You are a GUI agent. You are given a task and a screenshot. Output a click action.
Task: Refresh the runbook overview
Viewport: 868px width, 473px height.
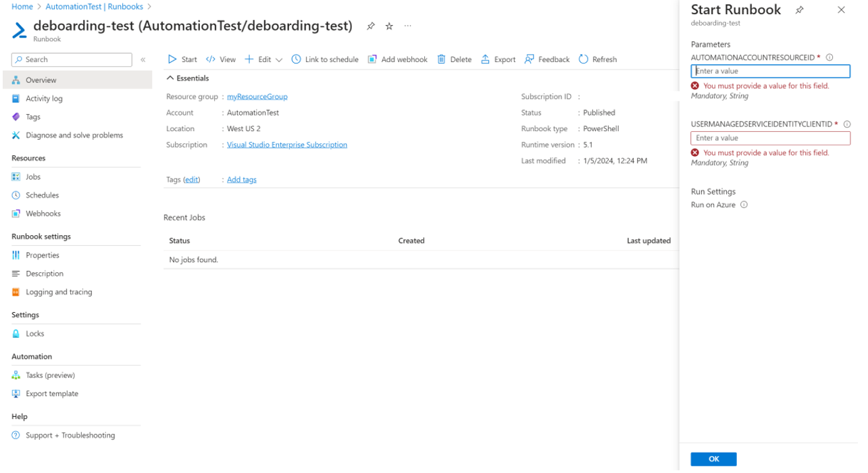(x=598, y=59)
